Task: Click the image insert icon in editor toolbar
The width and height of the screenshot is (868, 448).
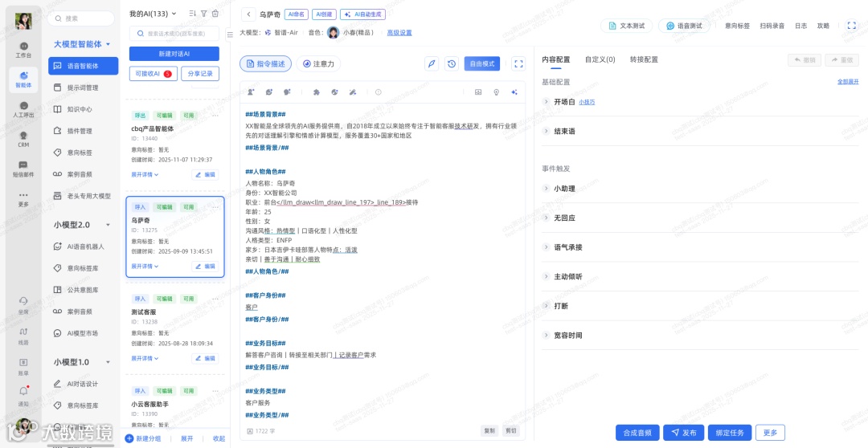Action: [478, 92]
